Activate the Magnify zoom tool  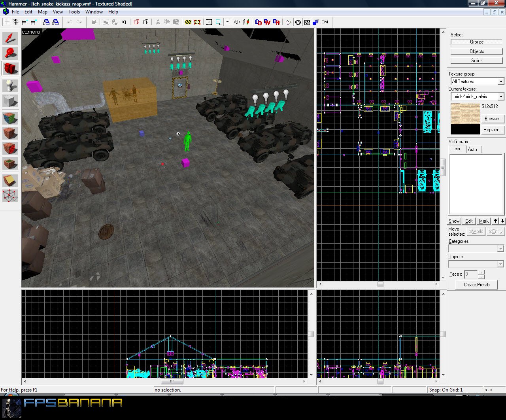(10, 53)
